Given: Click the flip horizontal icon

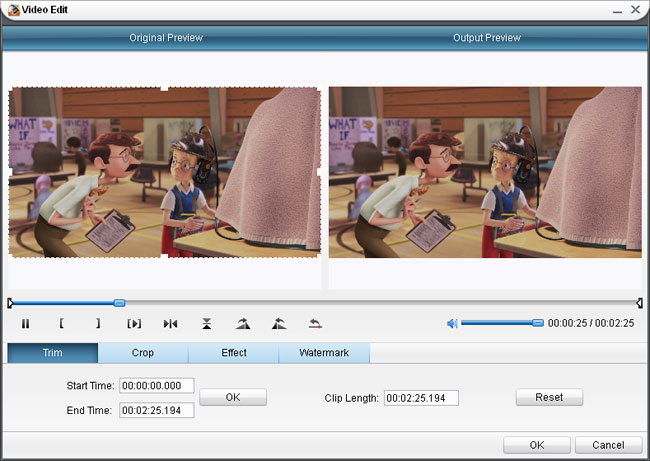Looking at the screenshot, I should [170, 323].
